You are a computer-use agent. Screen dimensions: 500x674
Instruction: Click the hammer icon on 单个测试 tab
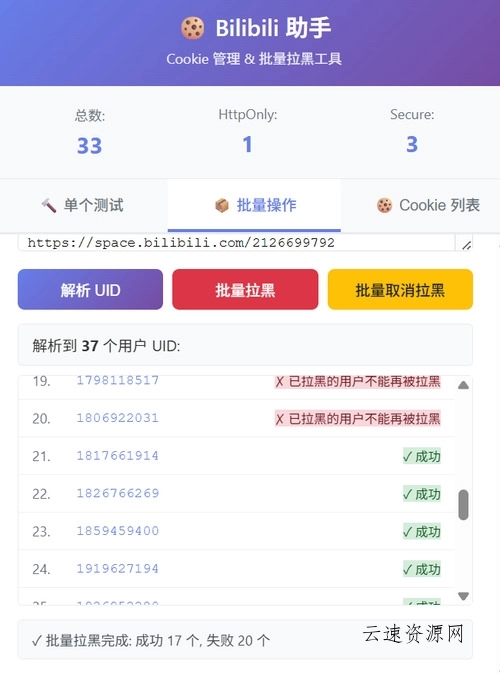[x=49, y=205]
